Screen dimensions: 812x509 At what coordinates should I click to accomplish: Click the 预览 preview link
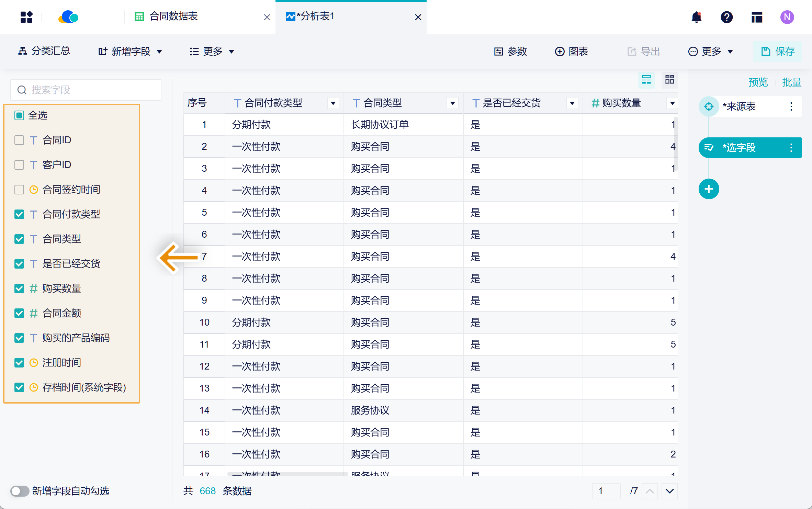(x=758, y=82)
